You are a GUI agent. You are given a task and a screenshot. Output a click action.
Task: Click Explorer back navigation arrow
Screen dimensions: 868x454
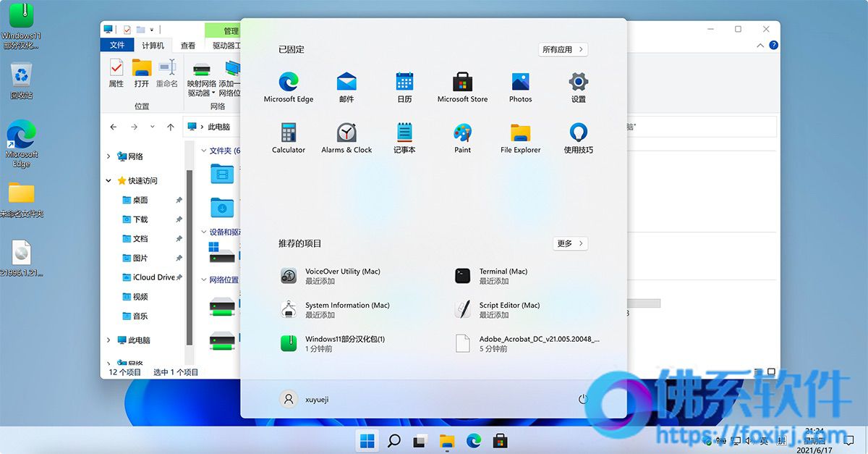tap(114, 127)
